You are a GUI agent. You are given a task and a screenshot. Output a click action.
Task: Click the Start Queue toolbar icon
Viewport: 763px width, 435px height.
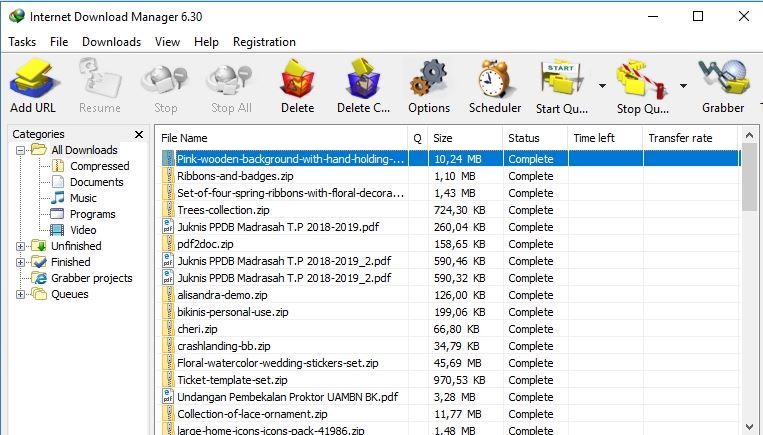click(x=561, y=80)
